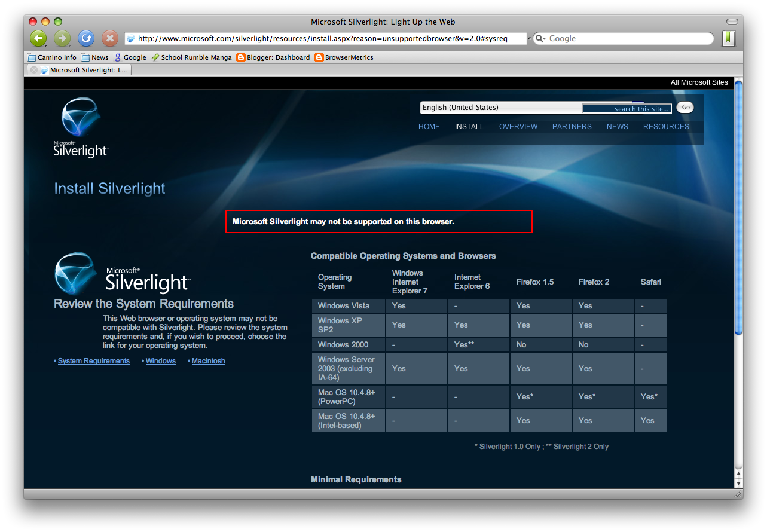
Task: Click the Internet Explorer 6 column header
Action: (472, 282)
